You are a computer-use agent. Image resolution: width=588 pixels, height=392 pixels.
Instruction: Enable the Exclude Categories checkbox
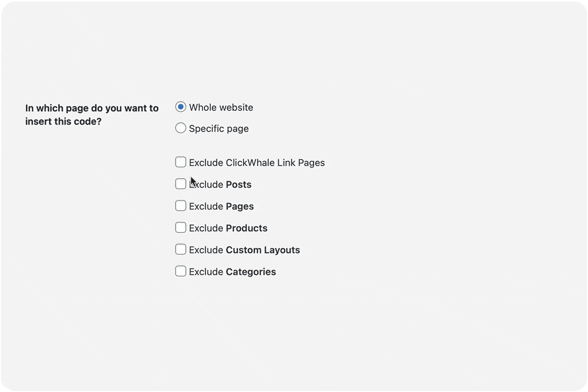(181, 271)
